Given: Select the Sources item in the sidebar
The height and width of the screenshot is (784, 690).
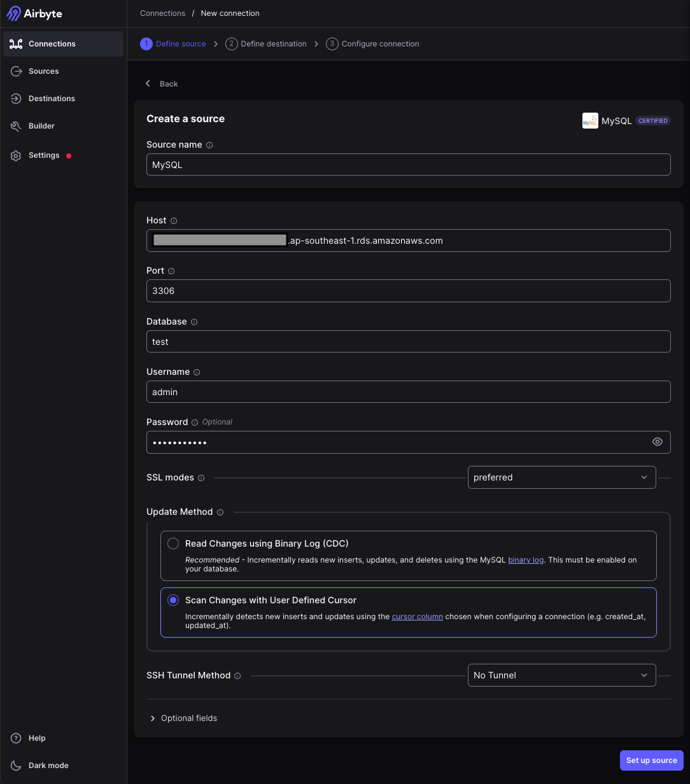Looking at the screenshot, I should [x=43, y=71].
